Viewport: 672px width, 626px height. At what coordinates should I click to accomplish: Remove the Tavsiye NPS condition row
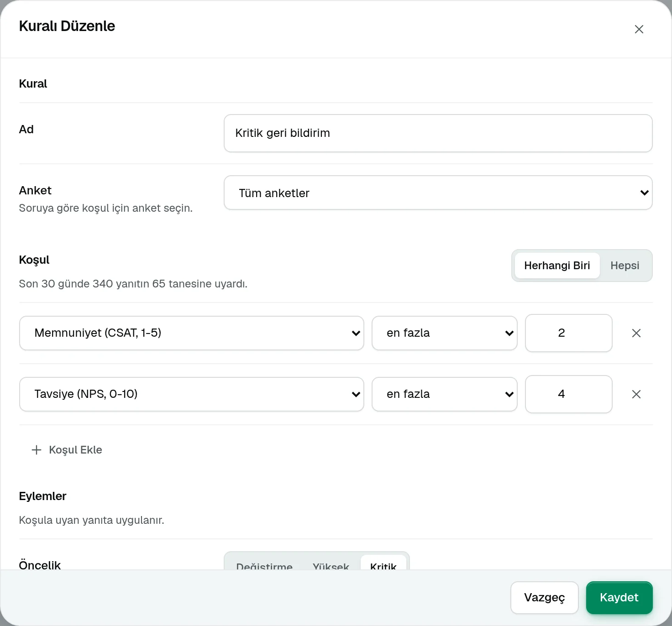pyautogui.click(x=636, y=394)
